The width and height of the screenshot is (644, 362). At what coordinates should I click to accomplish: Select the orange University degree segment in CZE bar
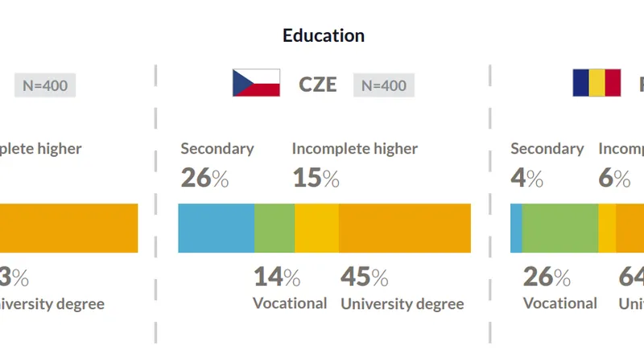[x=405, y=228]
